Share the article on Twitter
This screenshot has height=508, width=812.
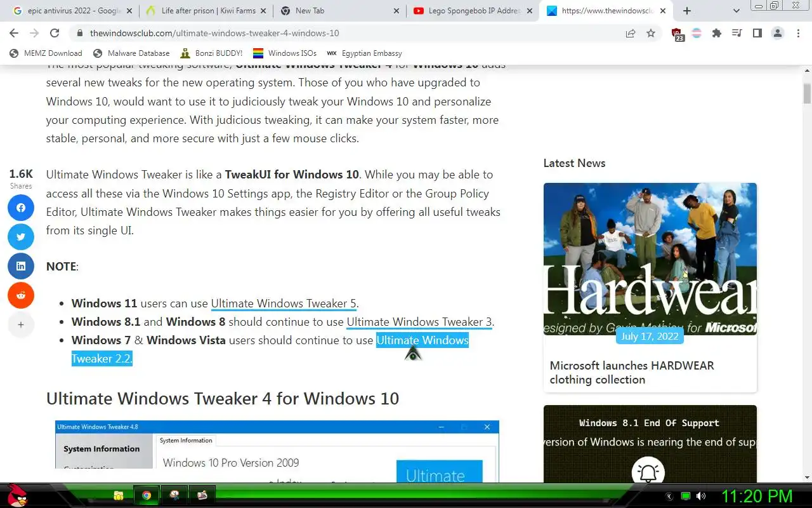pyautogui.click(x=21, y=237)
